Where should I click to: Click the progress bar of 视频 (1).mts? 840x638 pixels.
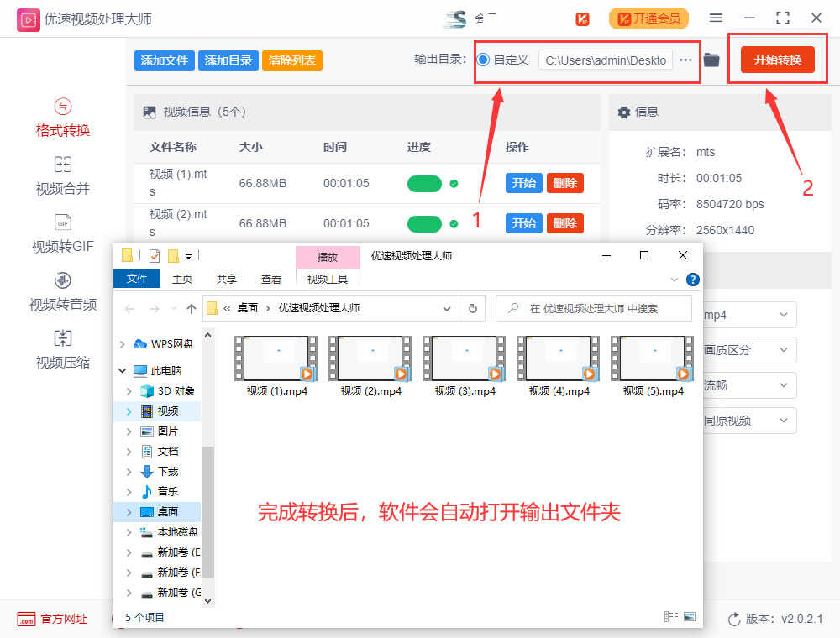424,184
